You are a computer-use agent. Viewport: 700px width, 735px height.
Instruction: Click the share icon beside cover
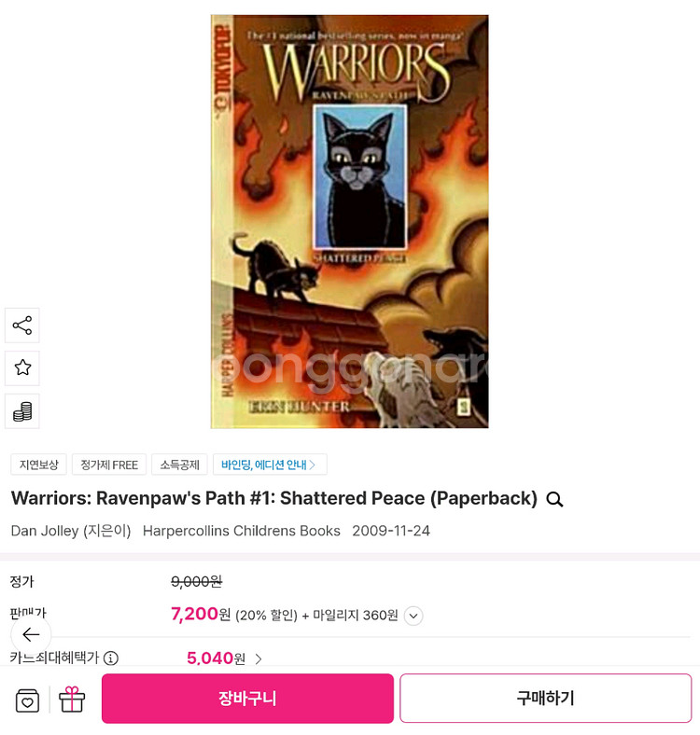click(22, 326)
